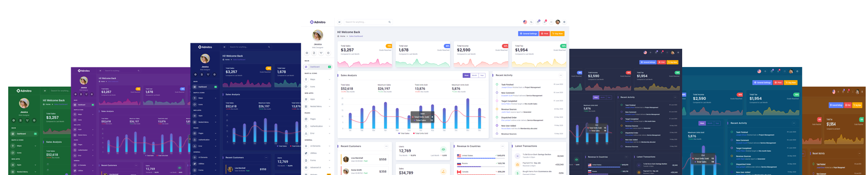868x175 pixels.
Task: Select Dashboard in purple sidebar
Action: point(84,104)
